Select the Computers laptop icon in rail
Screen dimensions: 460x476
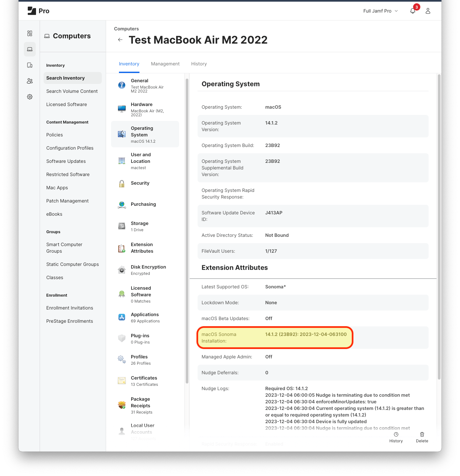tap(30, 49)
